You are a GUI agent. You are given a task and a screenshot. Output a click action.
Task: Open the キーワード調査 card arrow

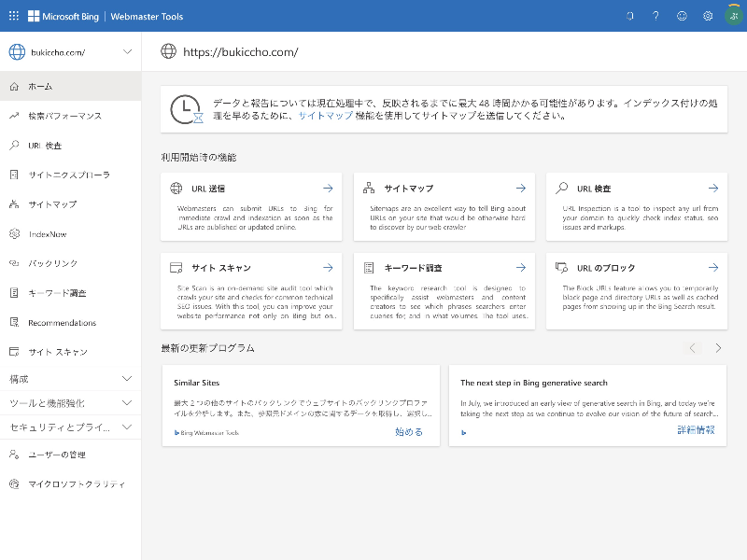point(521,268)
